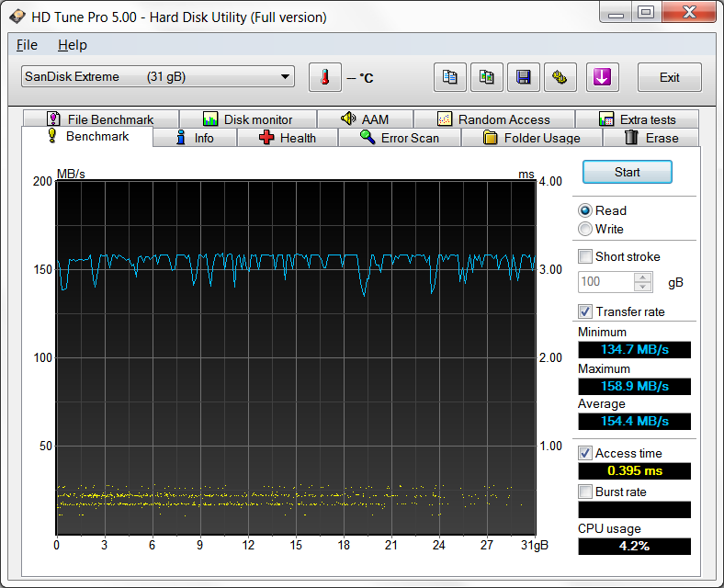Switch to the Disk monitor tab
The width and height of the screenshot is (724, 588).
[248, 119]
